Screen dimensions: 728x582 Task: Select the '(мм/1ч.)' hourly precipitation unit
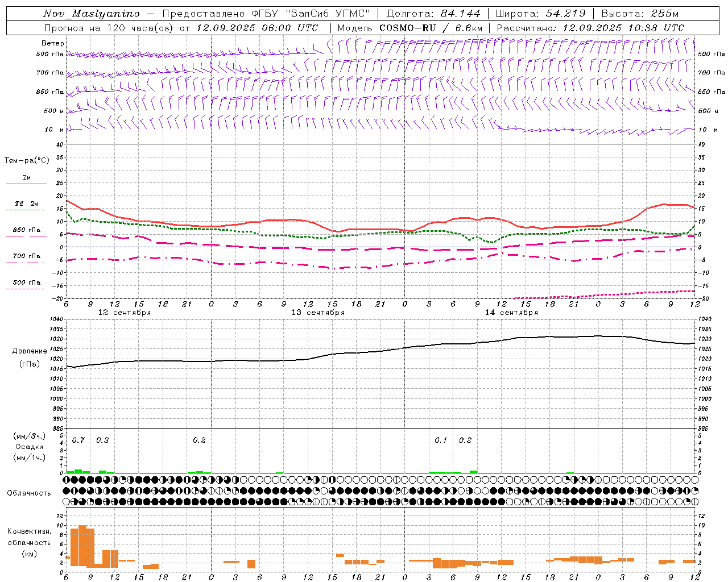tap(30, 458)
